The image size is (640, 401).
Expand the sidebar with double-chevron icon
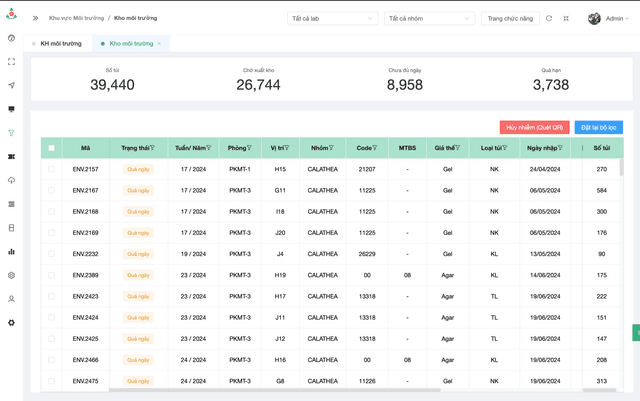point(36,18)
